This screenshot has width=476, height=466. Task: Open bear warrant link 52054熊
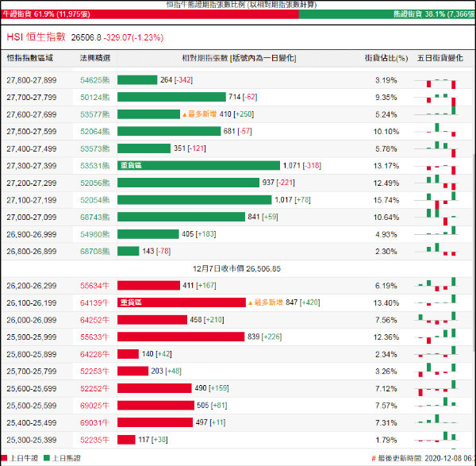pyautogui.click(x=94, y=200)
